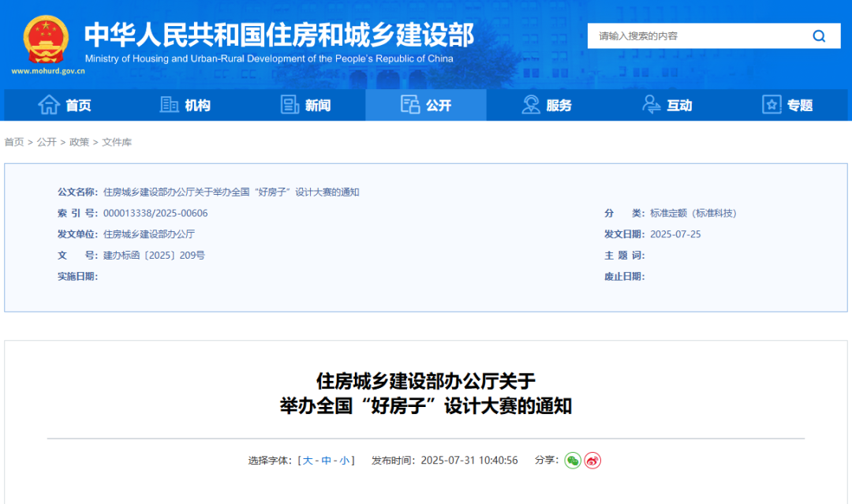This screenshot has width=852, height=504.
Task: Go to 首页 in breadcrumb
Action: point(14,142)
